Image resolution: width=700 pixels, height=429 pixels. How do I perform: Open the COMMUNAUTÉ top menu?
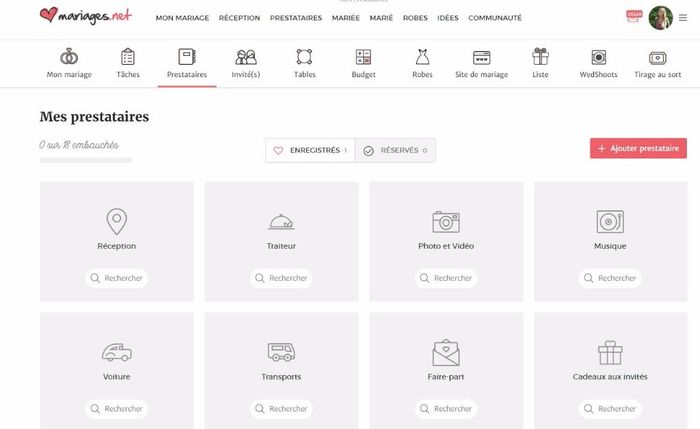click(494, 18)
